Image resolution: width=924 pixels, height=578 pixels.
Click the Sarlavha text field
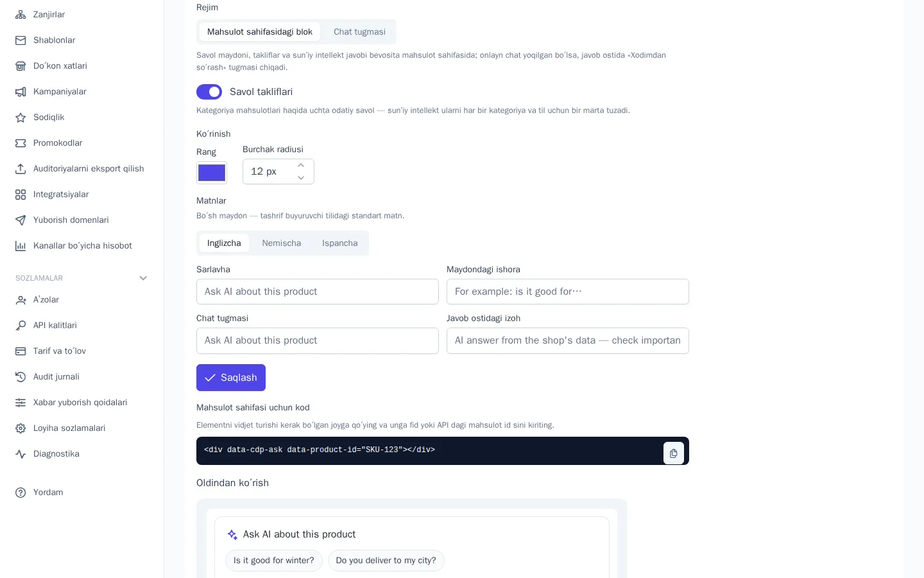tap(318, 292)
